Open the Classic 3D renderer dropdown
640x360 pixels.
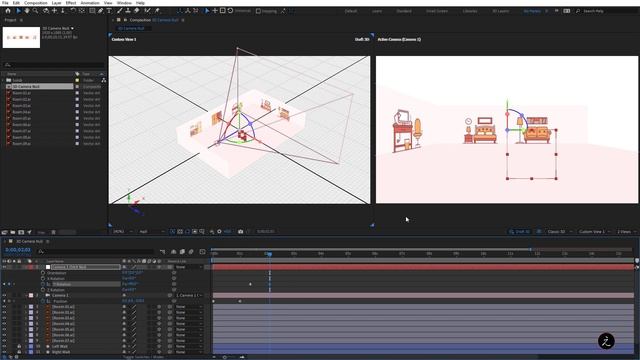[x=559, y=231]
